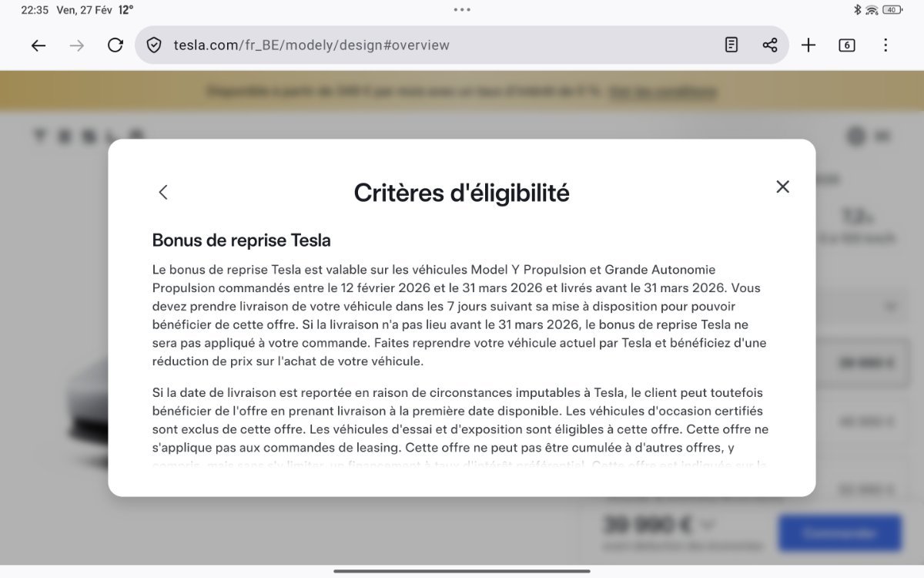
Task: Go back using the browser back arrow
Action: point(38,45)
